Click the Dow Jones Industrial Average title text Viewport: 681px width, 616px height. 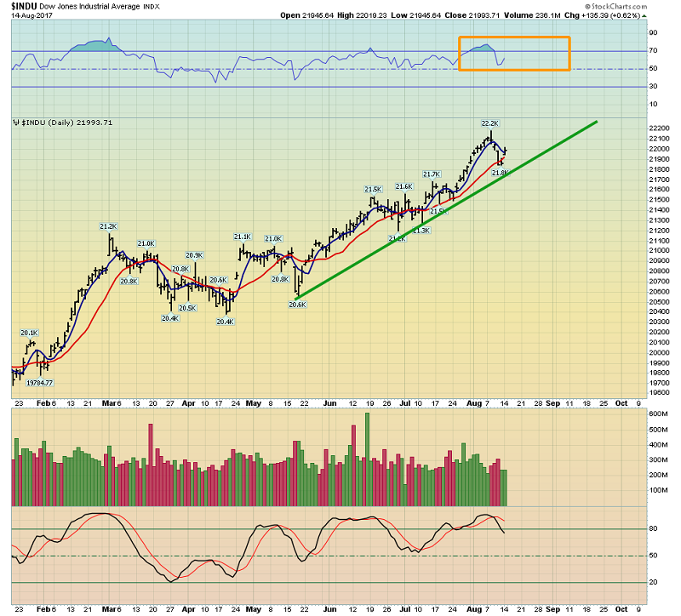tap(90, 7)
